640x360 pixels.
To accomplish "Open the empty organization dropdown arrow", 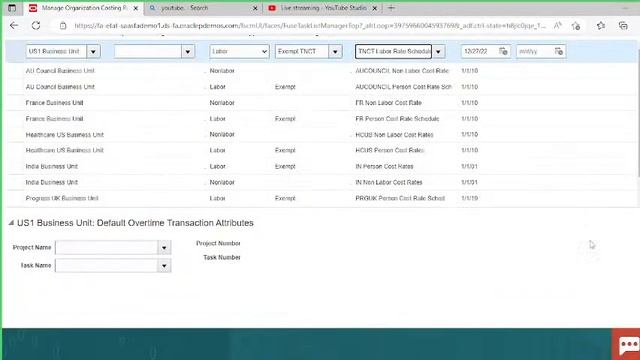I will click(x=188, y=52).
